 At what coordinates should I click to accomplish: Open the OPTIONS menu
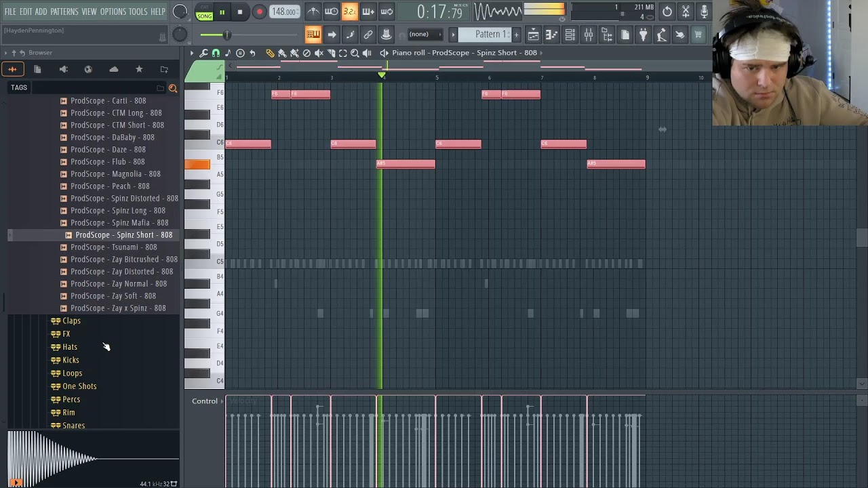[x=113, y=12]
